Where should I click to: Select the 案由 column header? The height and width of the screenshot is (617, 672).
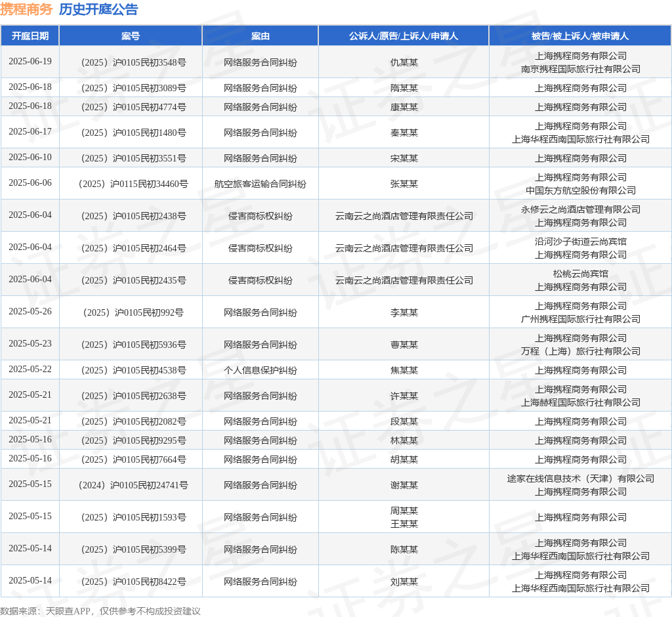260,36
